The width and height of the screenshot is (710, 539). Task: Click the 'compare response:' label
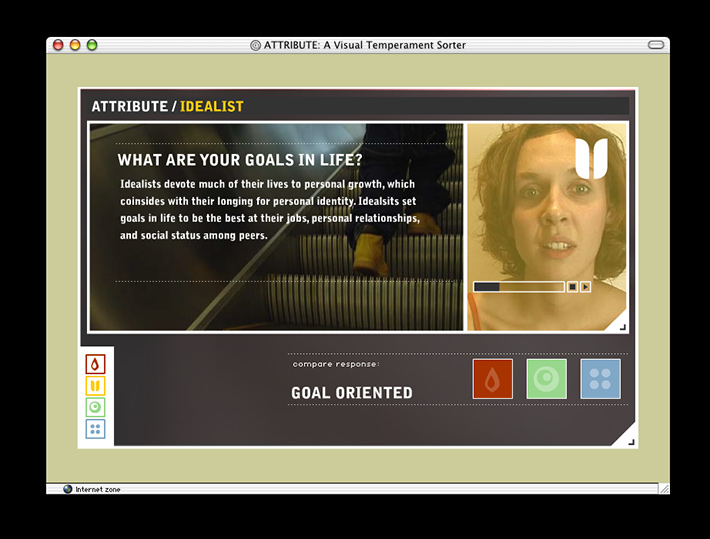[336, 364]
